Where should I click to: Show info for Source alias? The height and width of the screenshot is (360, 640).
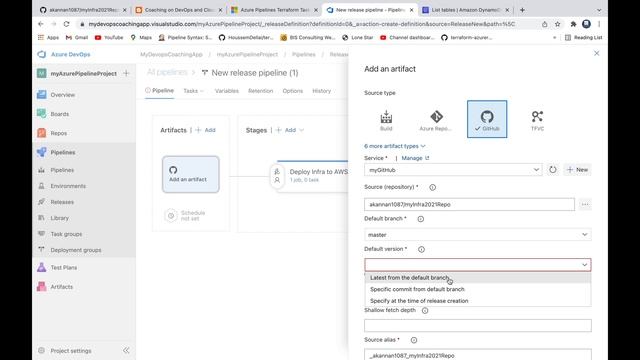tap(414, 340)
